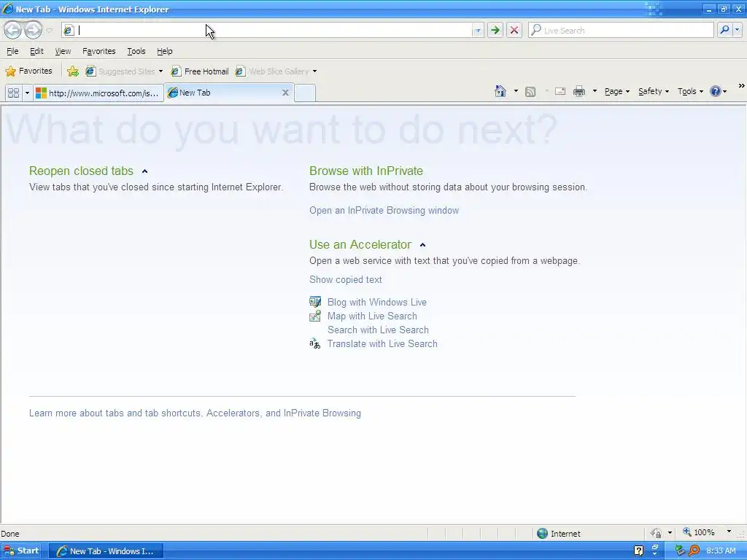Image resolution: width=747 pixels, height=560 pixels.
Task: Open the Free Hotmail favorites link
Action: tap(200, 71)
